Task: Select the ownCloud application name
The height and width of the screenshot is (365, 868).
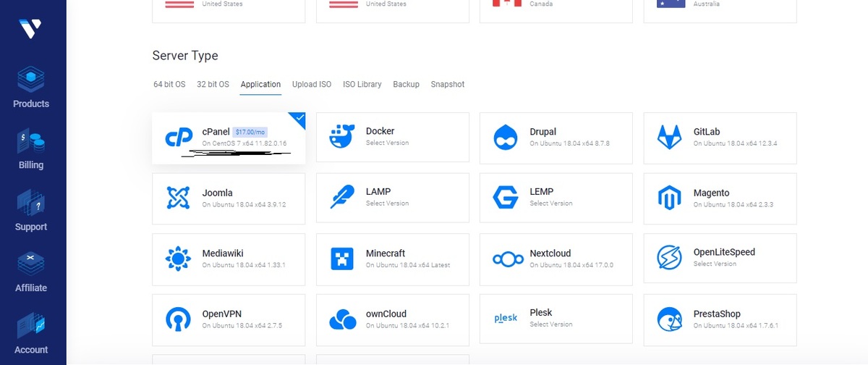Action: (x=386, y=314)
